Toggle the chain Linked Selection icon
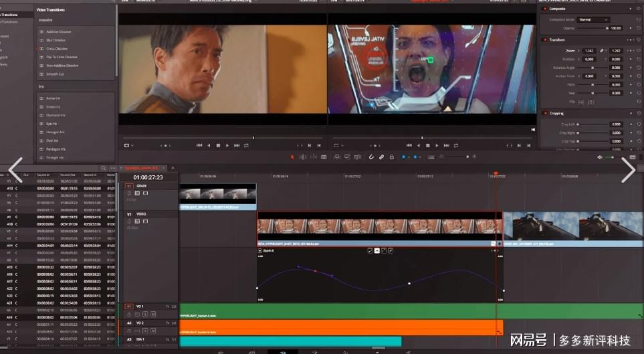 tap(382, 157)
